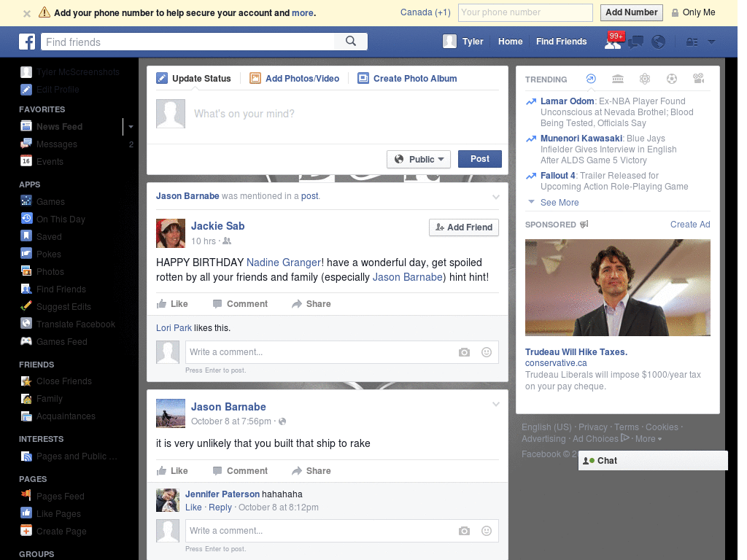Click the Trudeau sponsored ad image
This screenshot has height=560, width=747.
(x=617, y=287)
